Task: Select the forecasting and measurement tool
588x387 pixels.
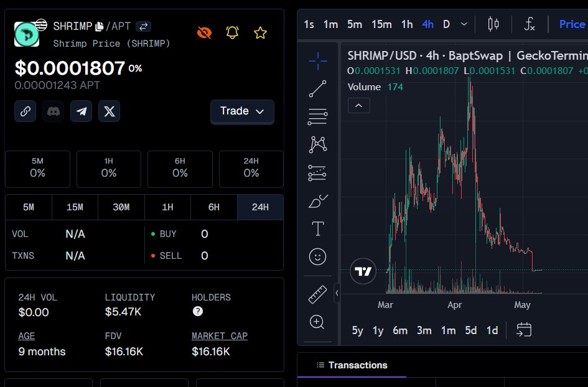Action: point(317,173)
